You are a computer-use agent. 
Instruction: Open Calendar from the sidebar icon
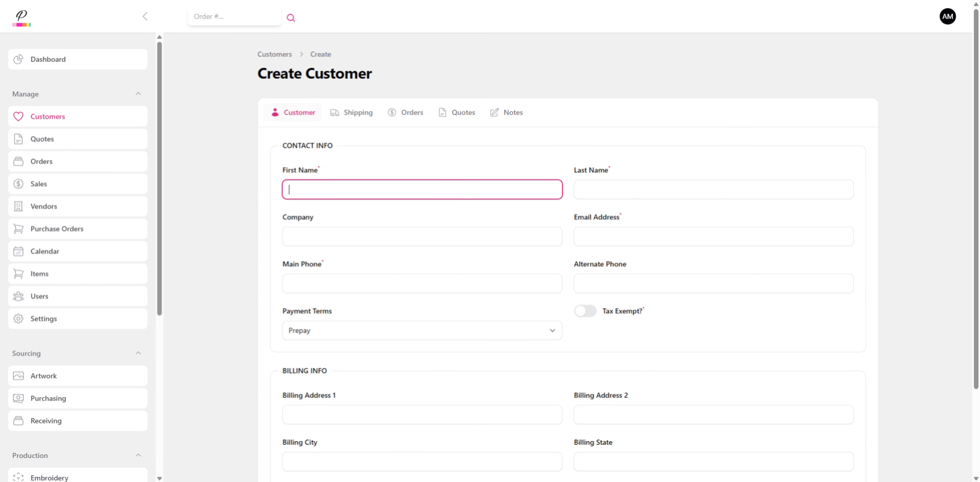pyautogui.click(x=18, y=251)
